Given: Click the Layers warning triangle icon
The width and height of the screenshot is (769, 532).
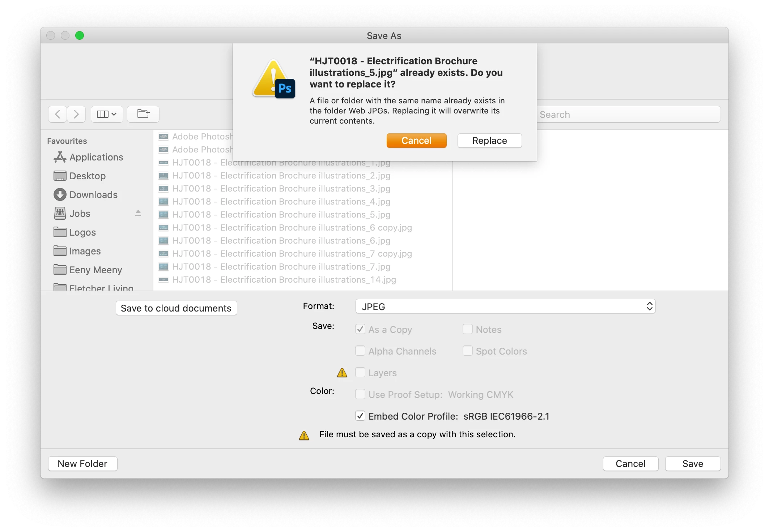Looking at the screenshot, I should (x=342, y=373).
